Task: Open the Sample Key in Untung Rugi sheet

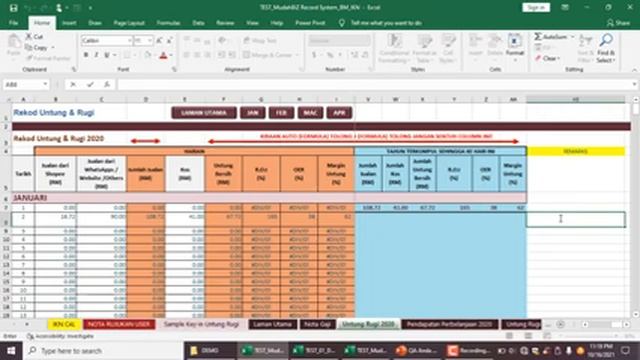Action: (201, 324)
